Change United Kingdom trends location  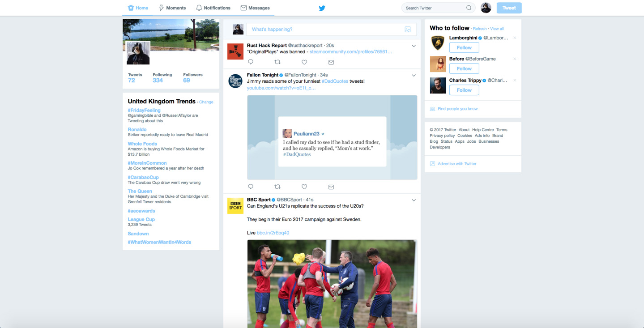(206, 102)
